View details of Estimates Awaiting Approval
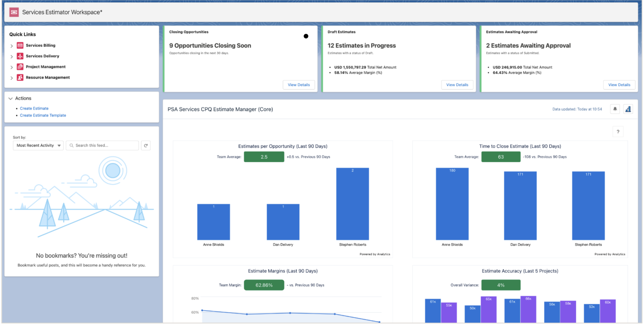Image resolution: width=644 pixels, height=325 pixels. (619, 85)
